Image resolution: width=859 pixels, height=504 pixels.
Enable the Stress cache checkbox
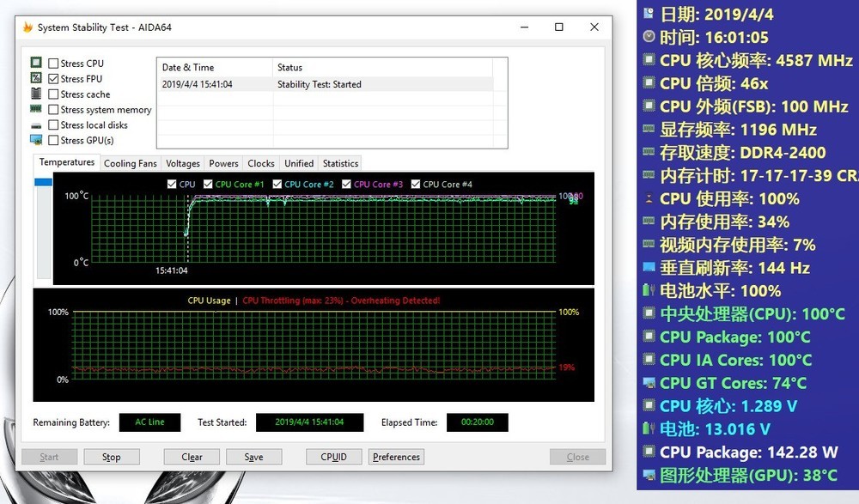tap(53, 94)
